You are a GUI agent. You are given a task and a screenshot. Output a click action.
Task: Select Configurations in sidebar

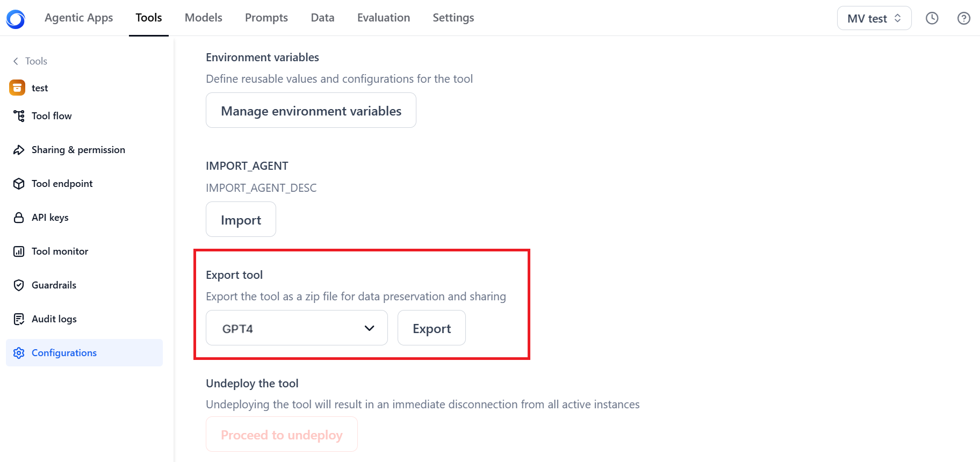[x=84, y=353]
